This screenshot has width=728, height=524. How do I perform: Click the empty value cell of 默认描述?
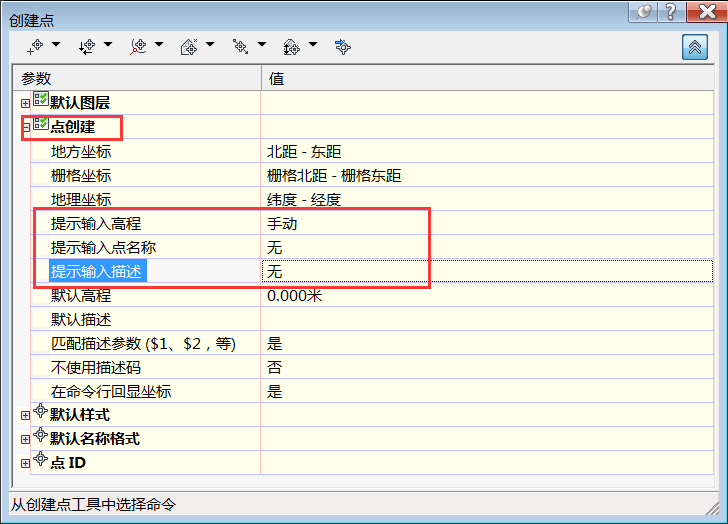(x=487, y=319)
